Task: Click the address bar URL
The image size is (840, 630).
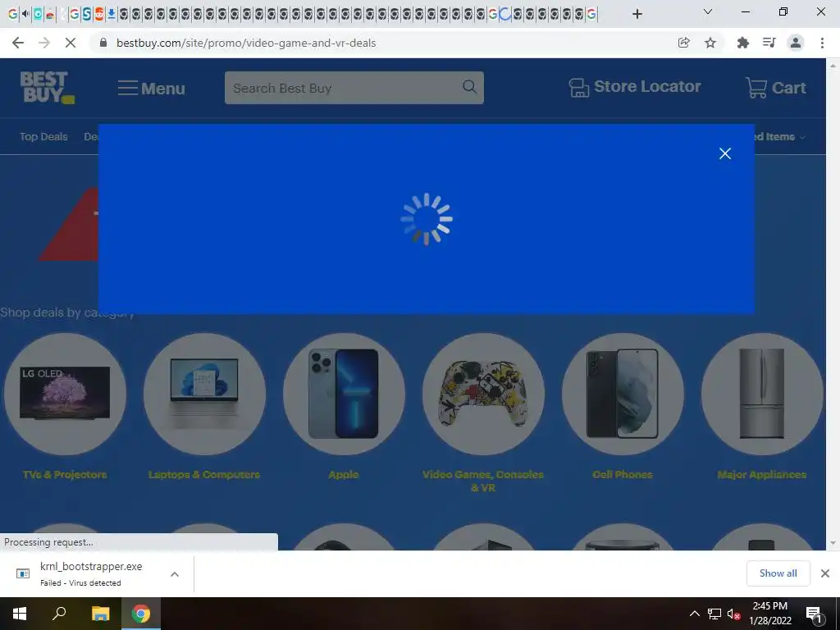Action: click(x=246, y=43)
